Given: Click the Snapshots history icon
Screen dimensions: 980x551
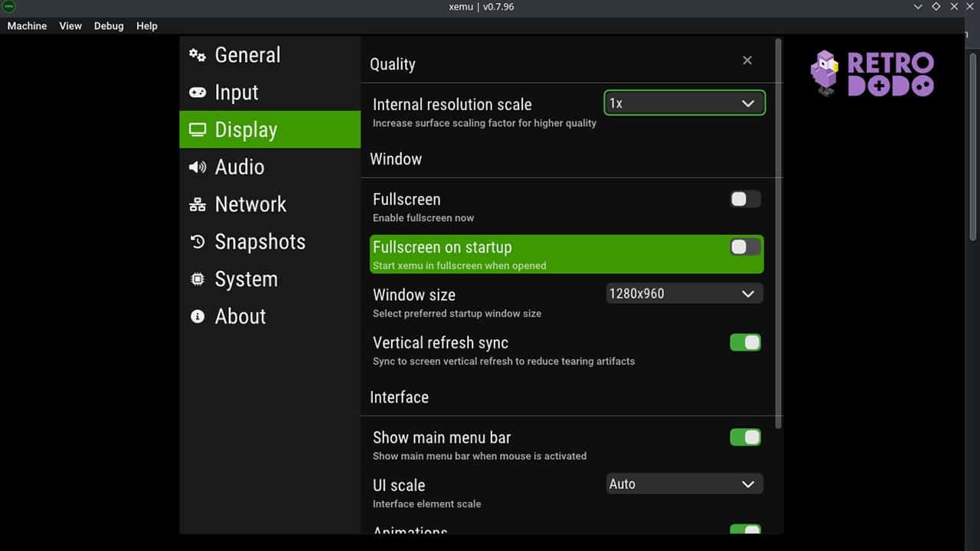Looking at the screenshot, I should point(197,242).
